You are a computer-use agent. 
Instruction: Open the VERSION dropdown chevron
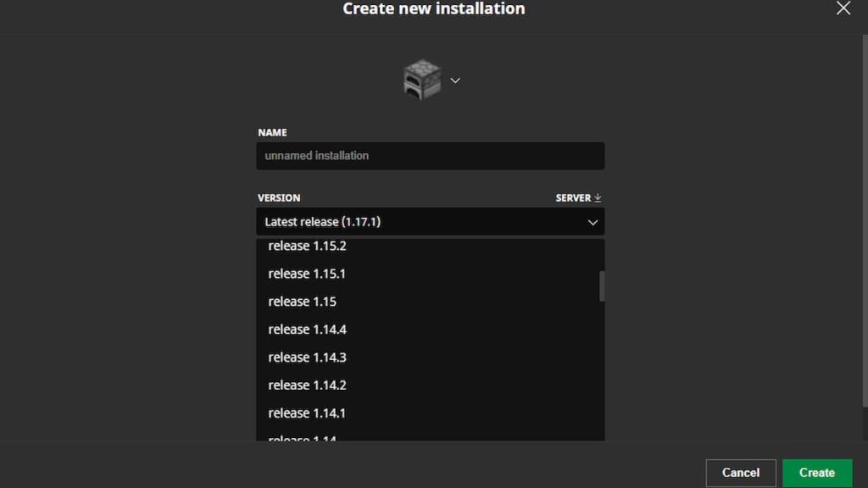click(x=593, y=222)
